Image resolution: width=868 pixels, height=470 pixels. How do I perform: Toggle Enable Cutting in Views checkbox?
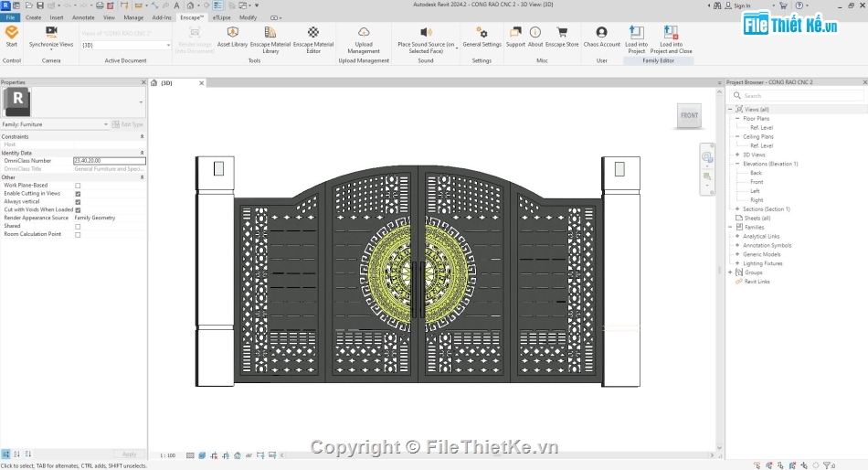tap(78, 194)
